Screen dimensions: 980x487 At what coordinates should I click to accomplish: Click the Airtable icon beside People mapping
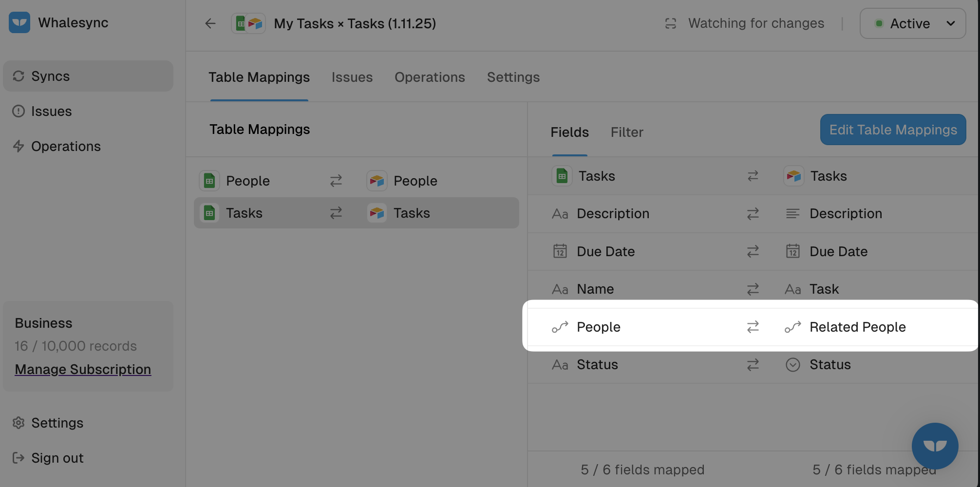point(377,181)
